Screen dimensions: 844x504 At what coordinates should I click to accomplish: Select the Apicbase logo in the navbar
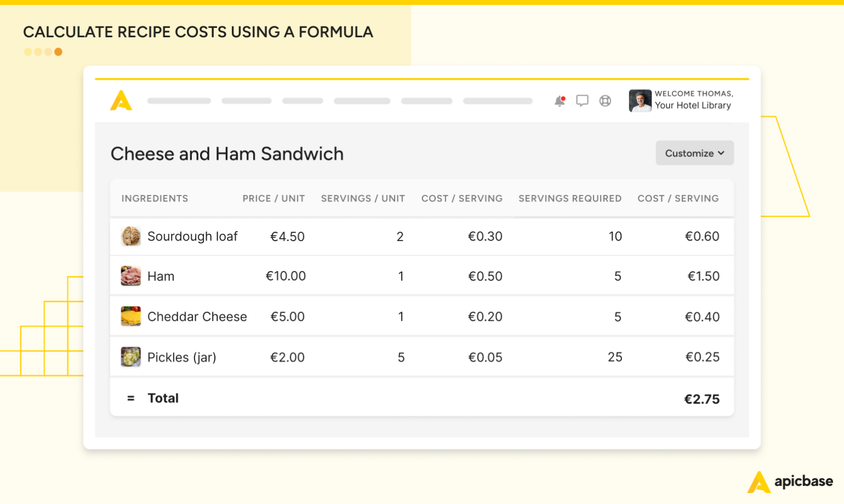[121, 101]
